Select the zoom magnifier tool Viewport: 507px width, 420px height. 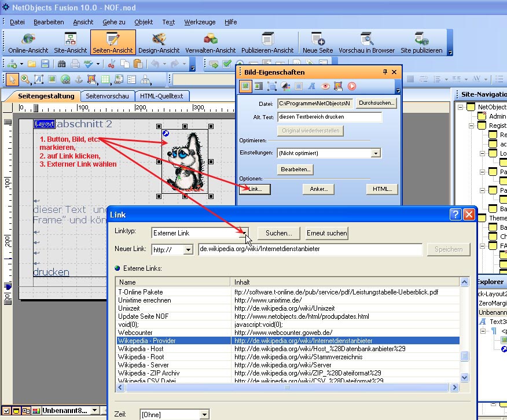tap(25, 79)
